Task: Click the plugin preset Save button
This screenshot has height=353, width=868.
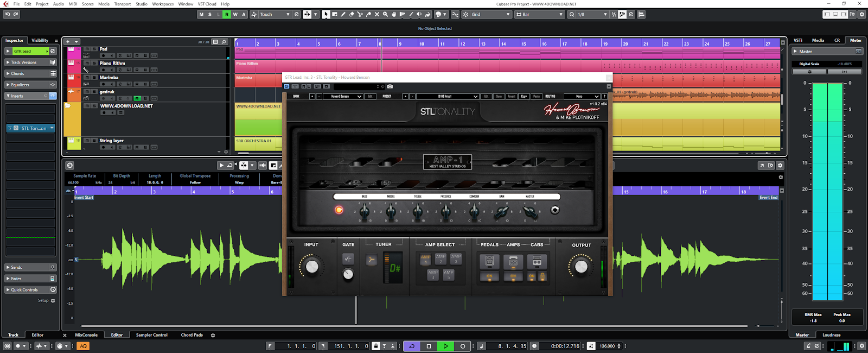Action: click(499, 96)
